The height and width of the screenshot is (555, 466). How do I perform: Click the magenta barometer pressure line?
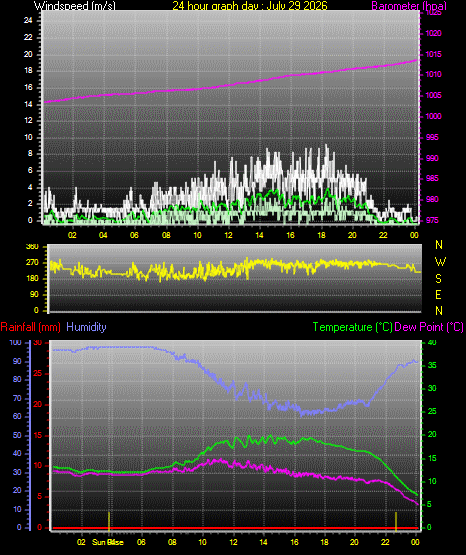[230, 85]
